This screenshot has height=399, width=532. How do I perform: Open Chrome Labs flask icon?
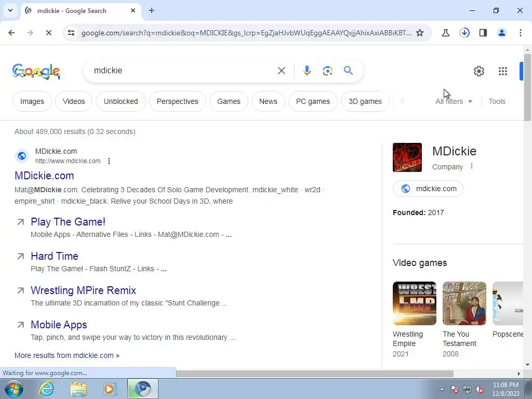[445, 33]
